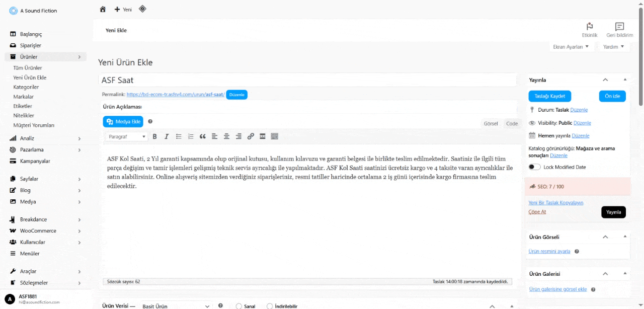
Task: Click the ASF Saat product title field
Action: [307, 80]
